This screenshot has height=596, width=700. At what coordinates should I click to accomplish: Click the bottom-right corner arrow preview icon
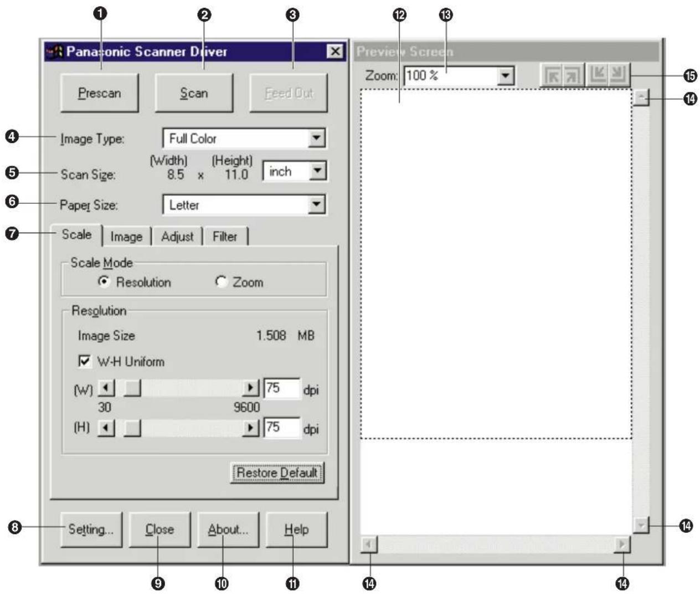tap(618, 75)
